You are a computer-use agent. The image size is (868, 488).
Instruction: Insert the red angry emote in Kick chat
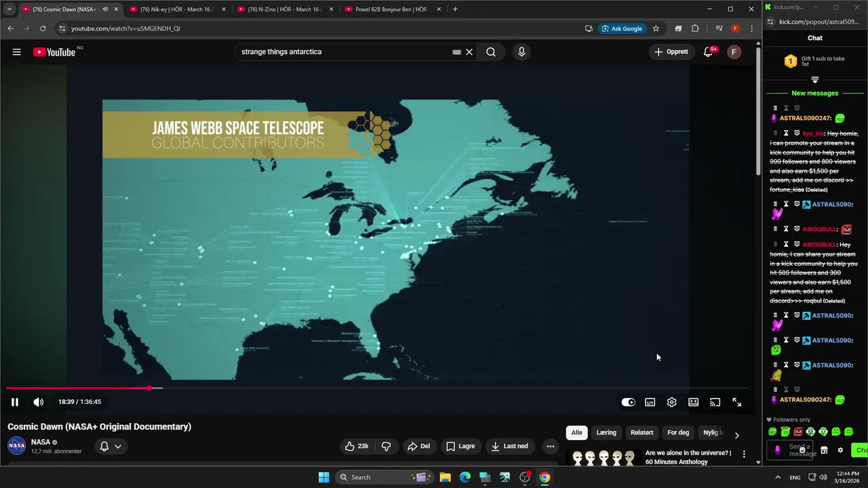(798, 432)
